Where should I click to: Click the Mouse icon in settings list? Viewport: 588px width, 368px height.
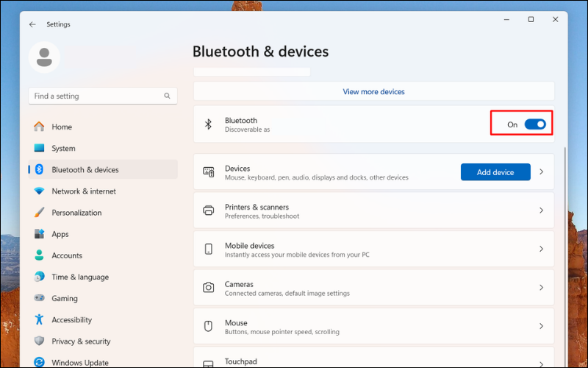tap(208, 326)
